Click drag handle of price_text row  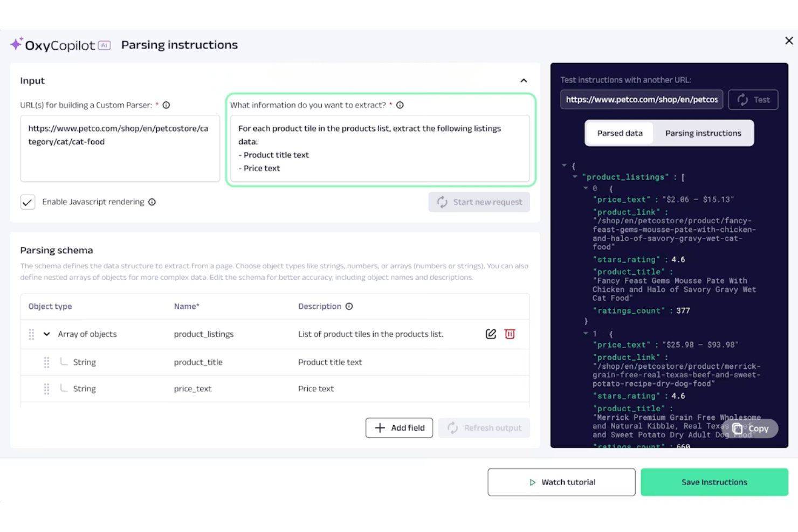(46, 389)
